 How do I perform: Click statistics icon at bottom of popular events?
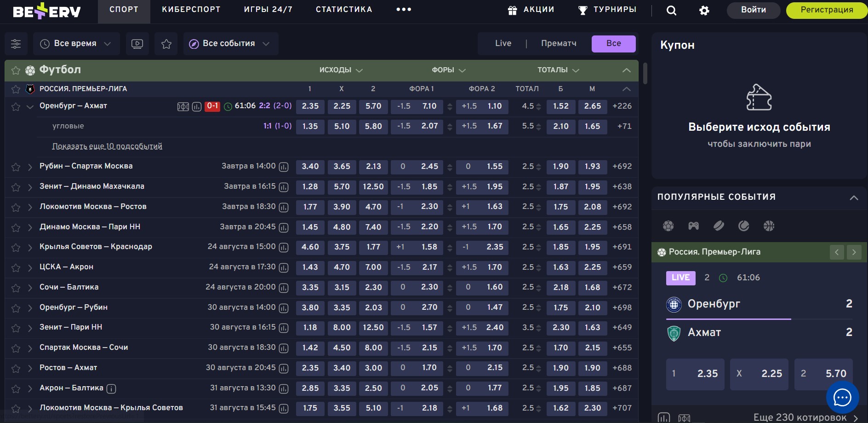(x=664, y=418)
